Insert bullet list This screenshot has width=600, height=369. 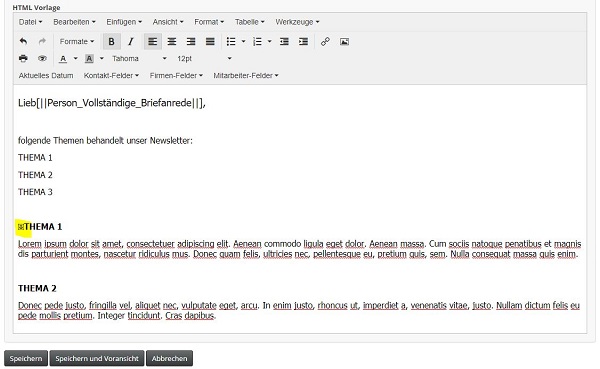point(231,41)
